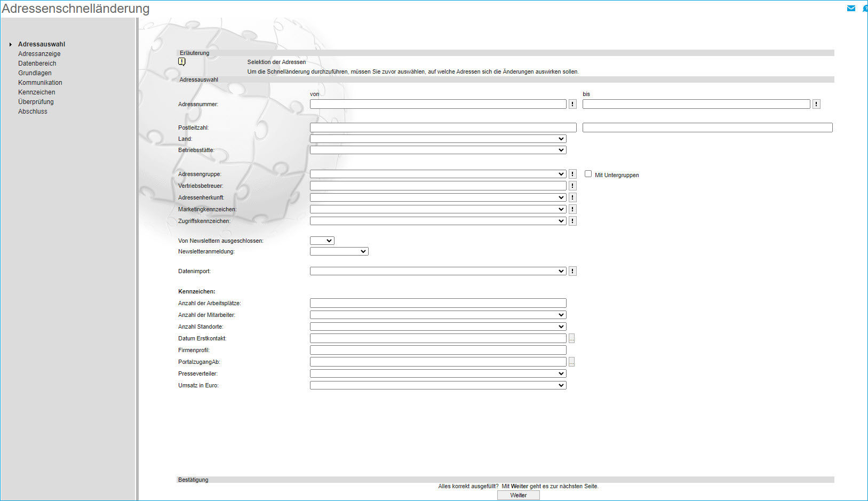The height and width of the screenshot is (501, 868).
Task: Open Überprüfung step in sidebar
Action: coord(36,102)
